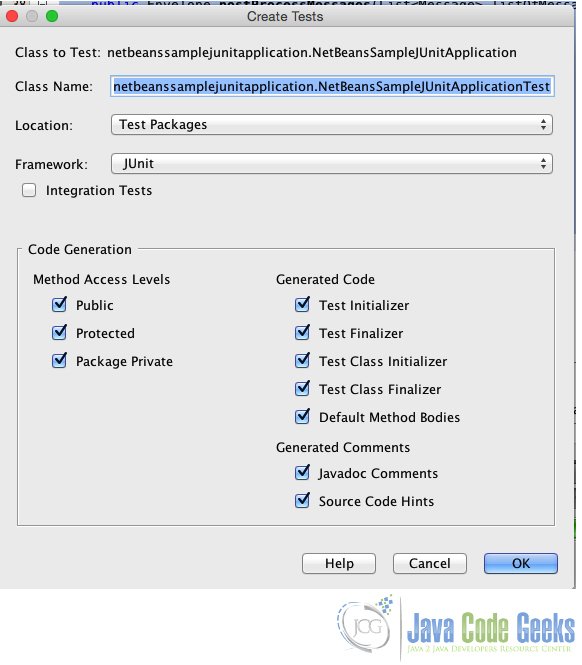The image size is (582, 665).
Task: Disable Default Method Bodies generation
Action: pyautogui.click(x=302, y=417)
